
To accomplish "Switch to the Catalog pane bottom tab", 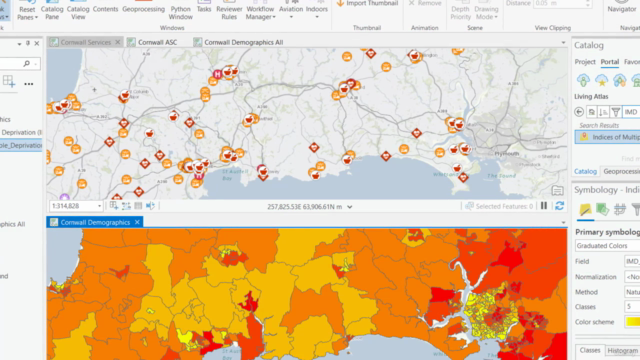I will click(585, 171).
